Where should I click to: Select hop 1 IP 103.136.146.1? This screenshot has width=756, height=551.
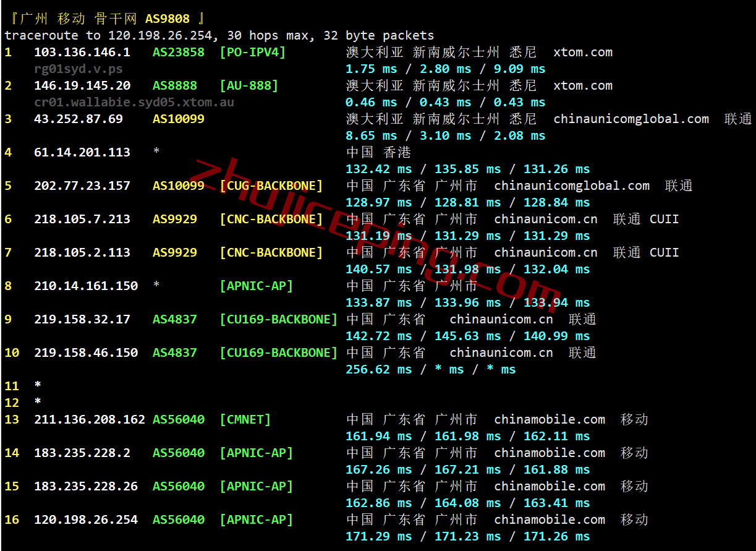pyautogui.click(x=82, y=53)
